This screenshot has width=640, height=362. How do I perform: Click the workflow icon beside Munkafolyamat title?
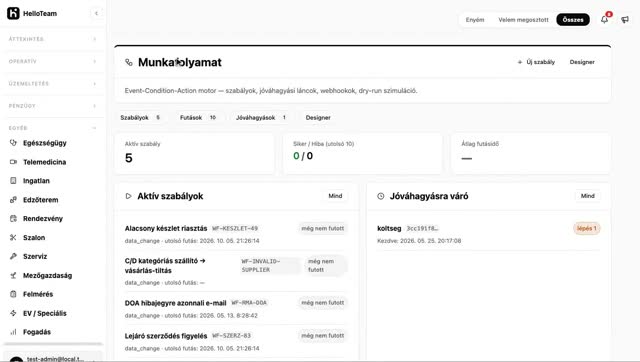click(129, 62)
